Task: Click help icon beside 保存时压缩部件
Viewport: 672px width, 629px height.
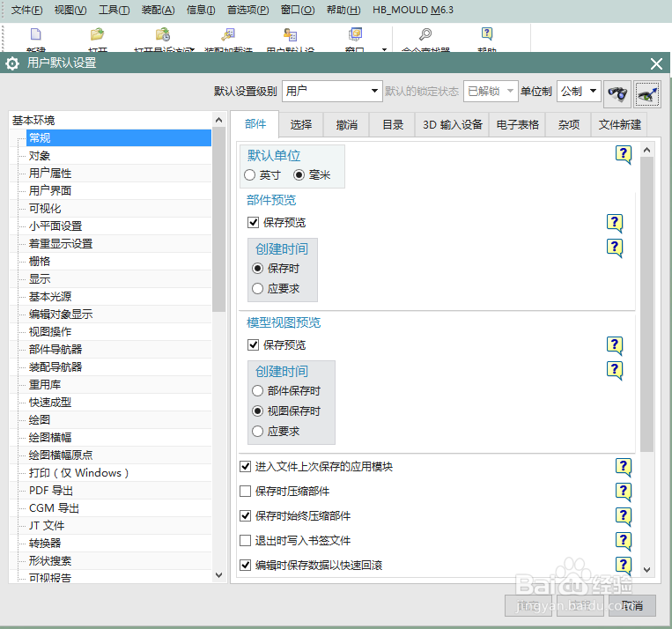Action: click(624, 492)
